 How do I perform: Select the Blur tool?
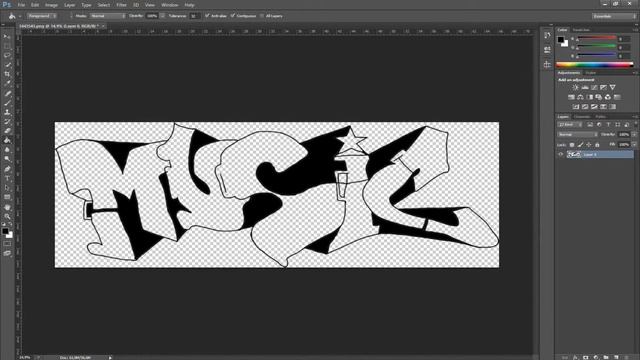tap(7, 150)
